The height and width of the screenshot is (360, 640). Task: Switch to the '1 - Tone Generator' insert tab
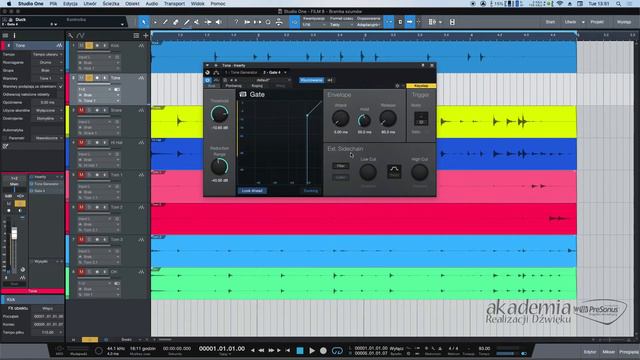pos(241,73)
